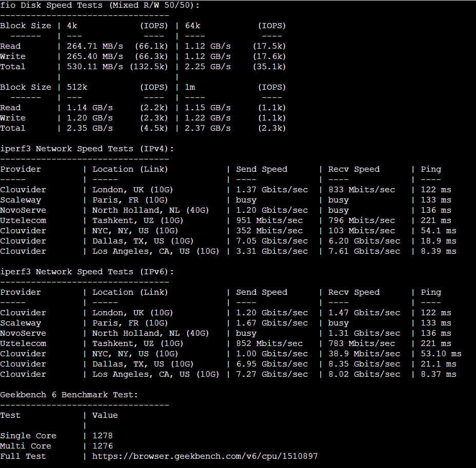Click the IPv4 London recv speed 833 Mbits/sec
Viewport: 476px width, 468px height.
point(362,190)
